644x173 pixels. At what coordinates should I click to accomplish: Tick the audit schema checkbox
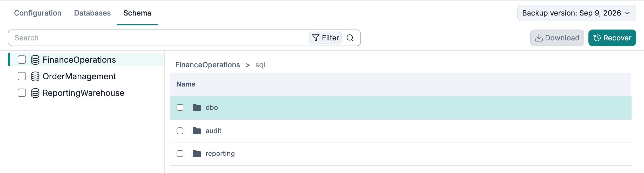(180, 131)
